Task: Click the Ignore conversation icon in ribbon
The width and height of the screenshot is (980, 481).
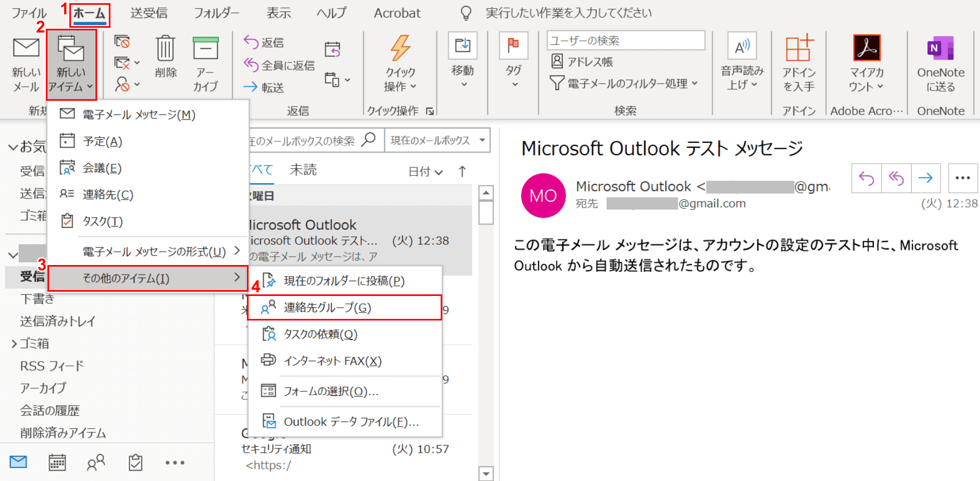Action: (122, 41)
